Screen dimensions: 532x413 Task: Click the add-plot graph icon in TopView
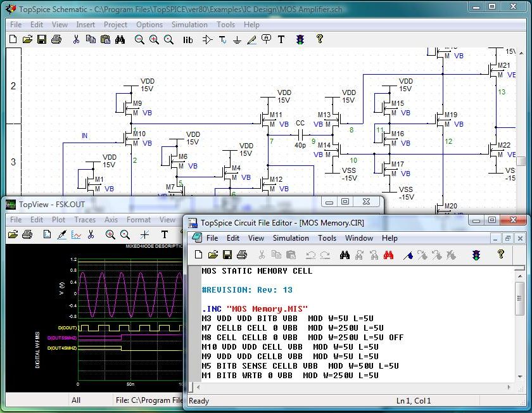(x=77, y=234)
